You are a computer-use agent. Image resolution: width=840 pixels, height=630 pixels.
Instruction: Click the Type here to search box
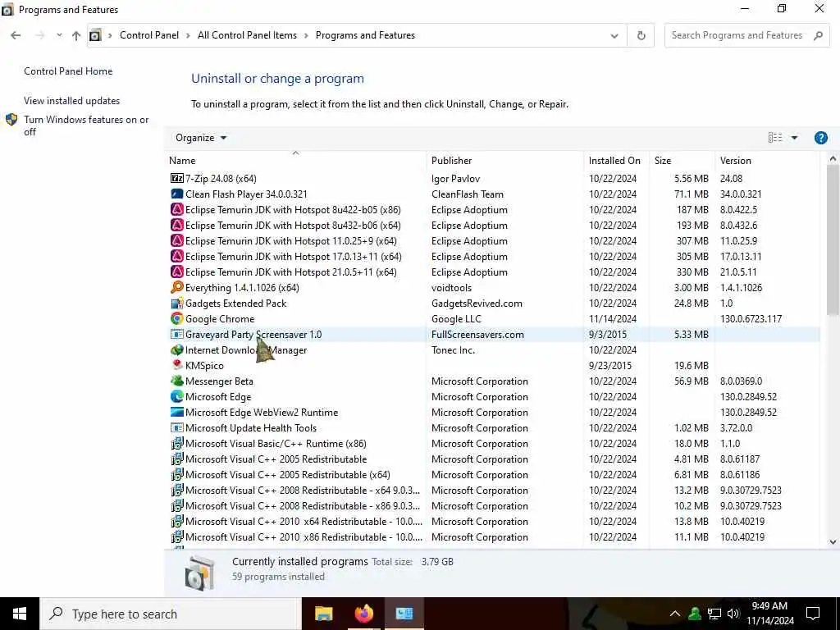click(171, 614)
